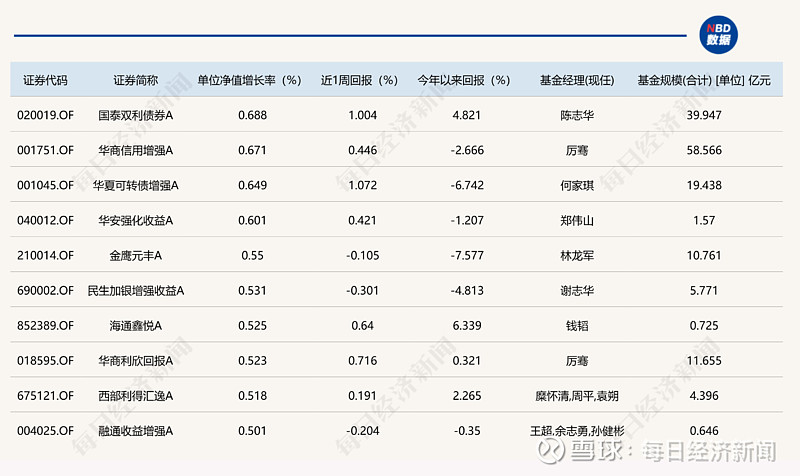Click the 基金经理(现任) column header
Viewport: 800px width, 476px height.
click(x=577, y=80)
